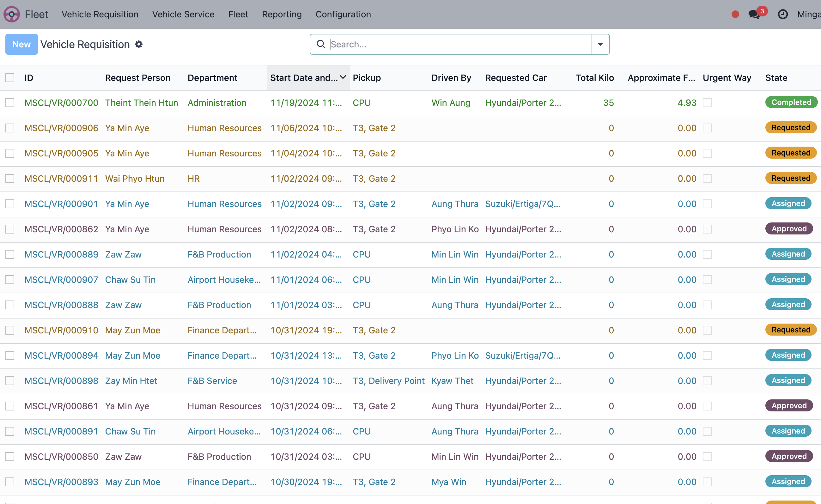Select row checkbox for MSCL/VR/000862
Viewport: 821px width, 504px height.
coord(10,229)
